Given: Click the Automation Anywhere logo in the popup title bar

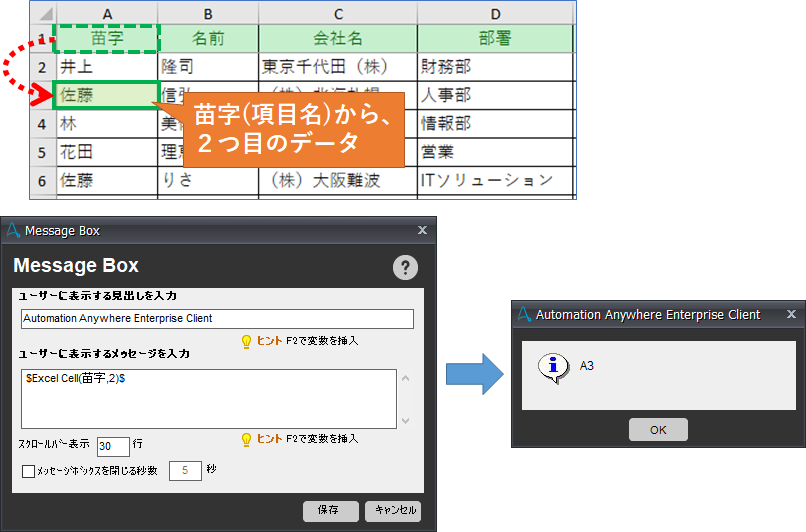Looking at the screenshot, I should pyautogui.click(x=524, y=314).
